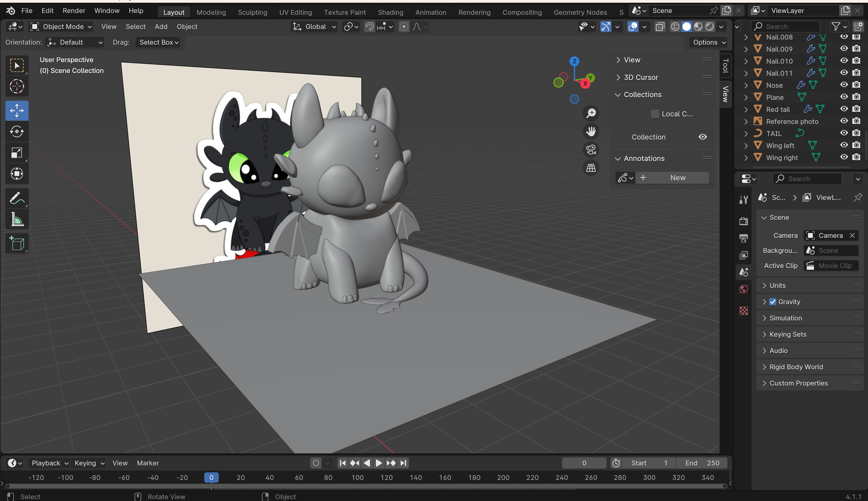Select the Annotate tool

[17, 198]
